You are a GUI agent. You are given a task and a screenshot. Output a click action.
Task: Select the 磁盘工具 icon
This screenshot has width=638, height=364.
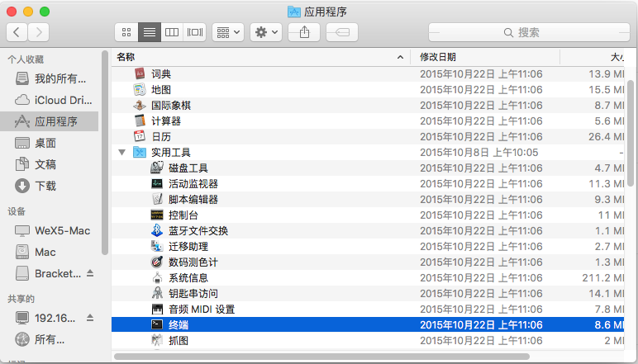pyautogui.click(x=157, y=168)
